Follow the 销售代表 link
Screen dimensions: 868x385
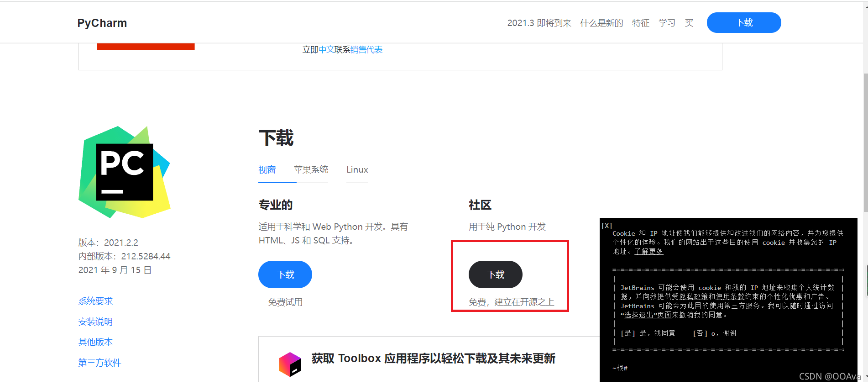click(x=366, y=49)
